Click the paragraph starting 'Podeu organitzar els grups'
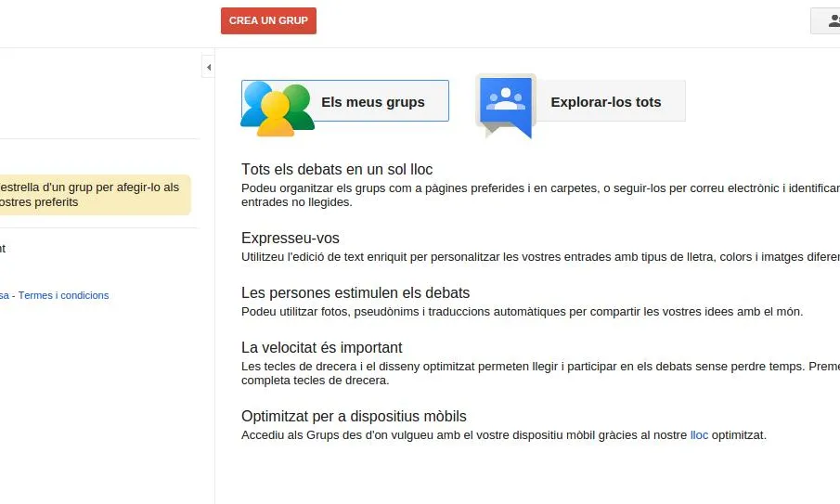The height and width of the screenshot is (504, 840). (x=540, y=195)
